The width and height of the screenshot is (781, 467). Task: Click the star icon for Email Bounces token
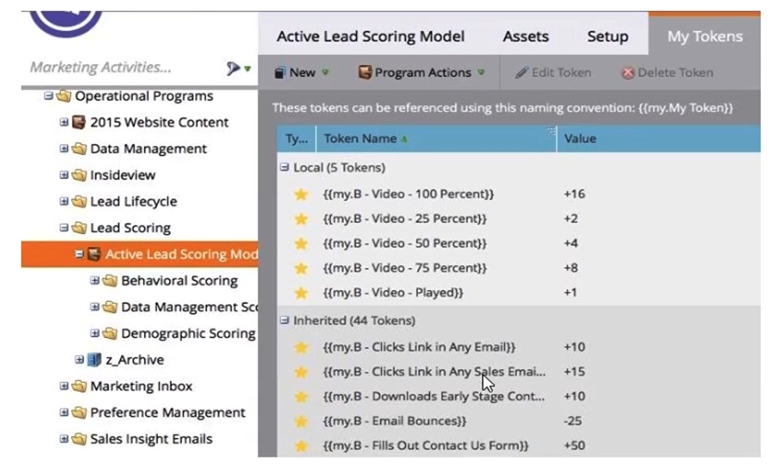click(301, 421)
